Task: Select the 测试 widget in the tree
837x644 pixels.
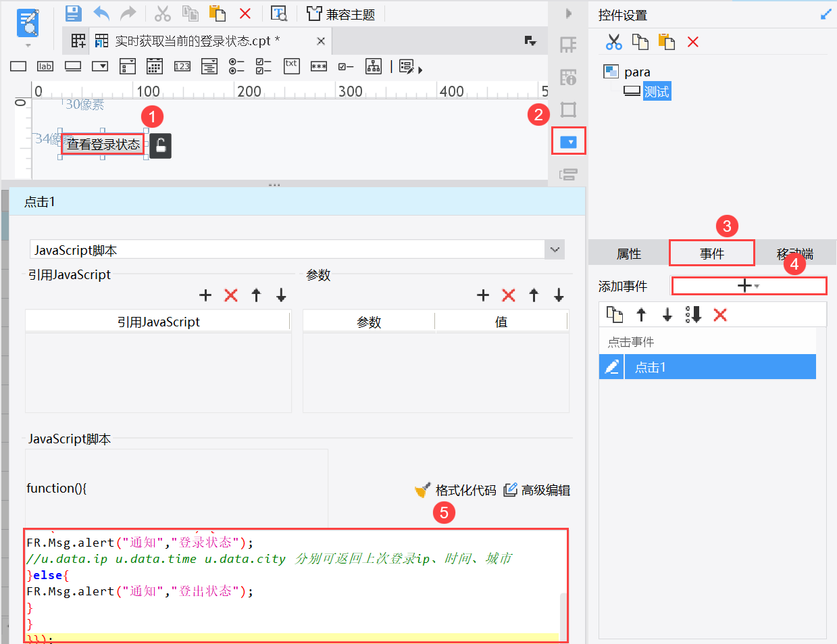Action: 657,89
